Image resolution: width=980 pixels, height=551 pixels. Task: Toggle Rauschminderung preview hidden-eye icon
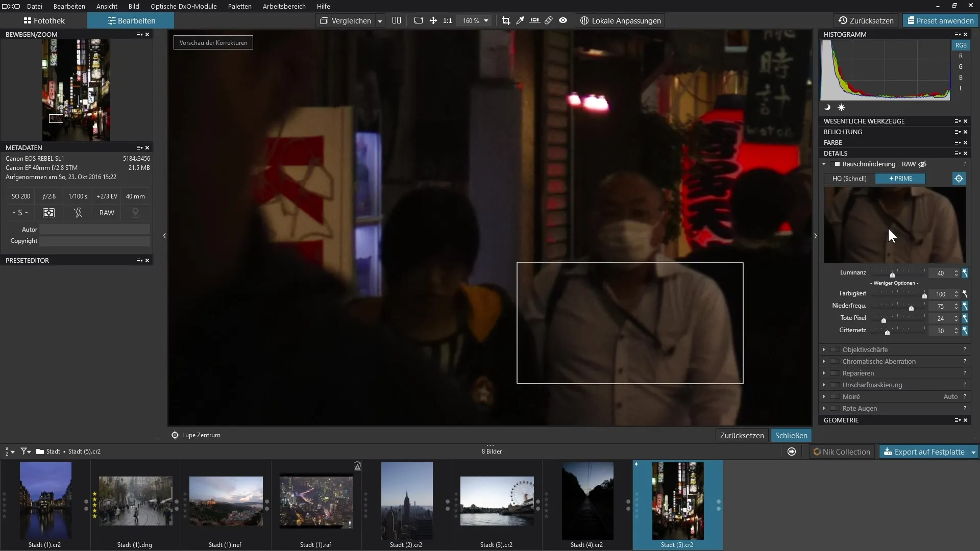pos(922,164)
